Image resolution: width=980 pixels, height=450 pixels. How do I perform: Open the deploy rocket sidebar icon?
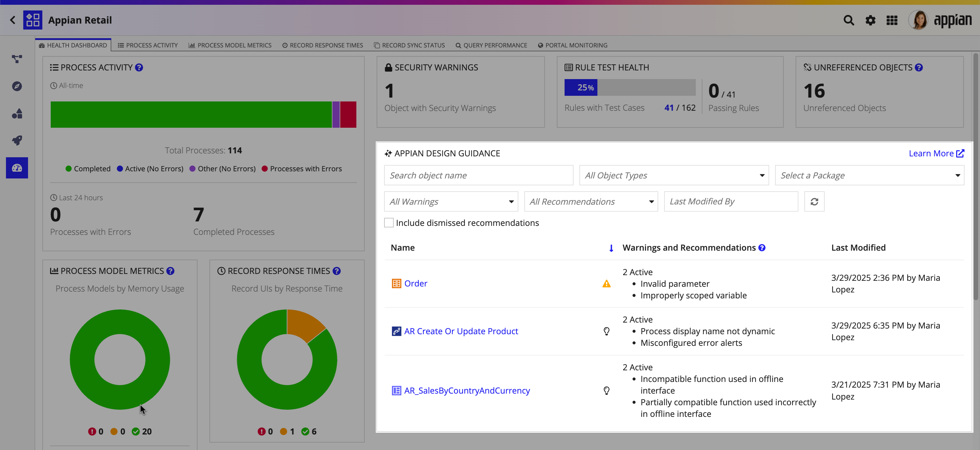(17, 140)
